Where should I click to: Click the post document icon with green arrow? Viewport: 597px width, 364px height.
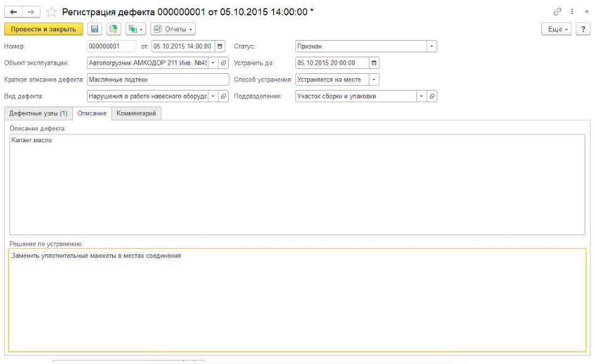pos(113,29)
